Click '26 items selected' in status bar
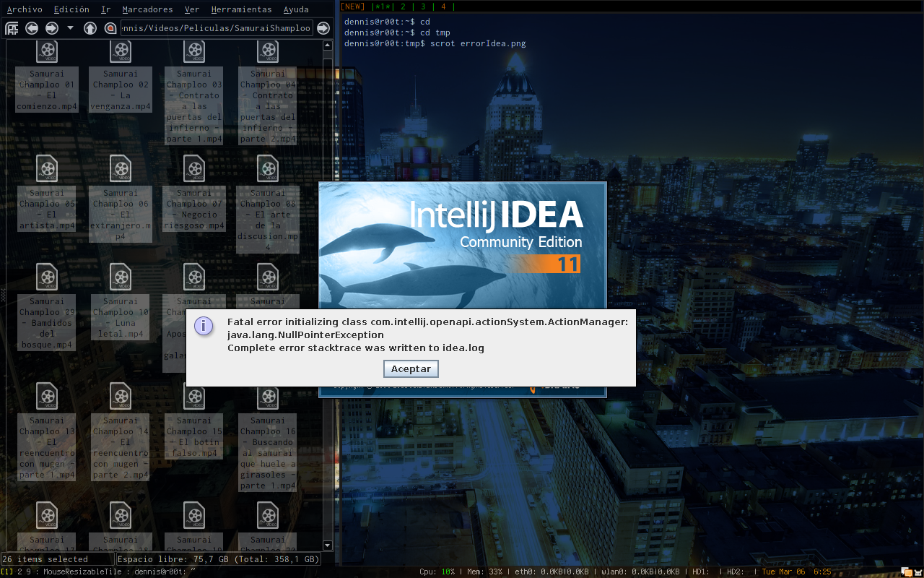The height and width of the screenshot is (578, 924). (x=45, y=559)
